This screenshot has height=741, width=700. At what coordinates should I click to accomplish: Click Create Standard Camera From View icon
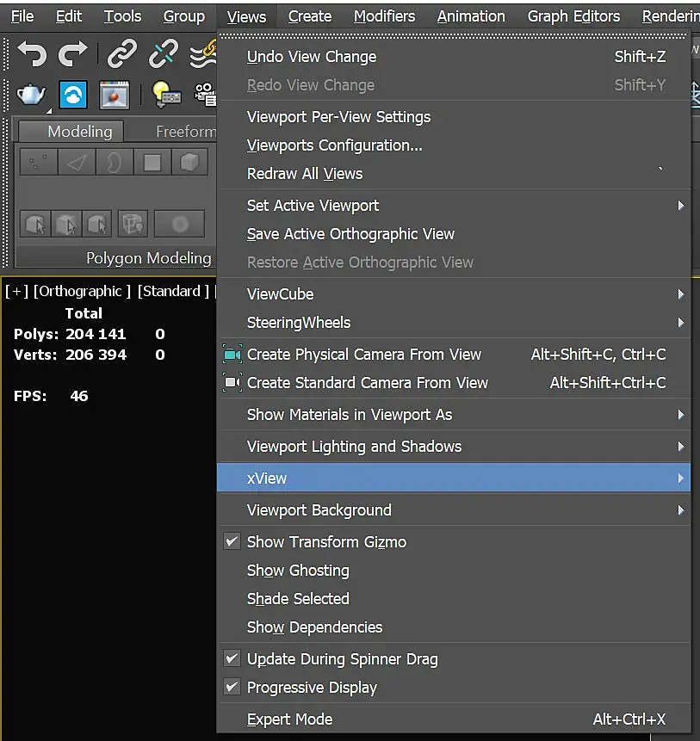coord(232,383)
